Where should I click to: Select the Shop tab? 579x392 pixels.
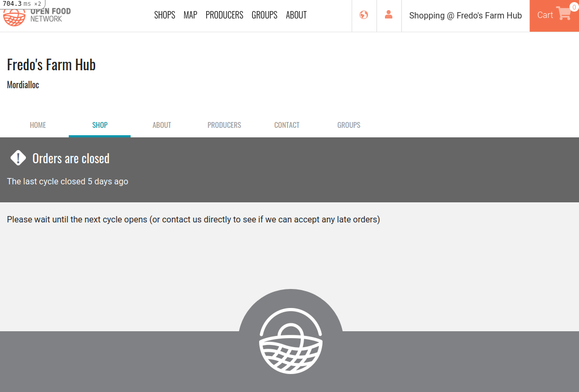point(100,125)
